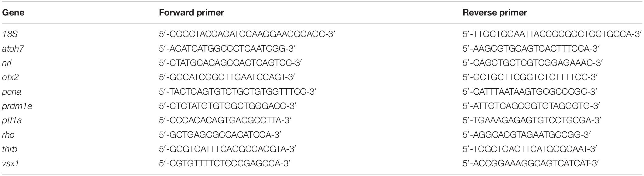644x176 pixels.
Task: Click the nrl gene cell
Action: (7, 63)
